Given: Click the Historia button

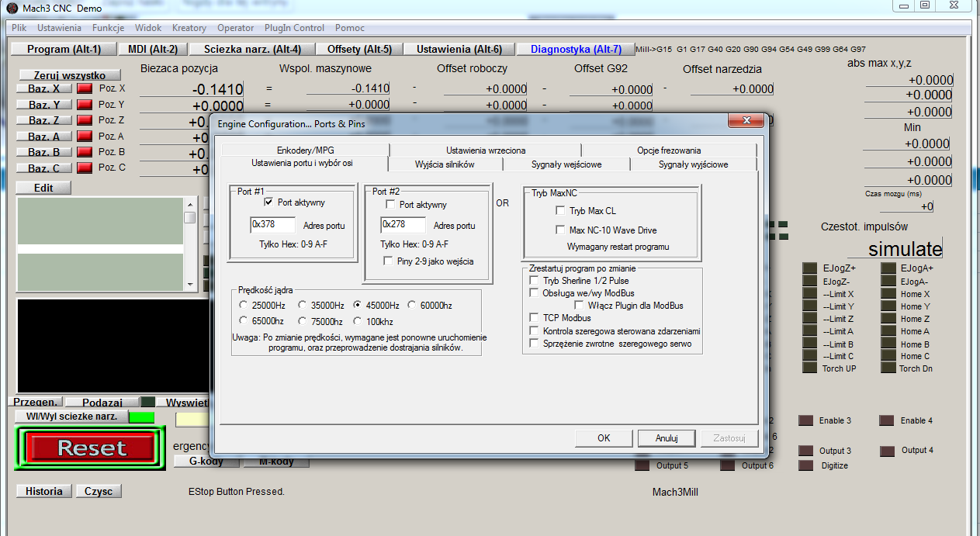Looking at the screenshot, I should tap(44, 491).
